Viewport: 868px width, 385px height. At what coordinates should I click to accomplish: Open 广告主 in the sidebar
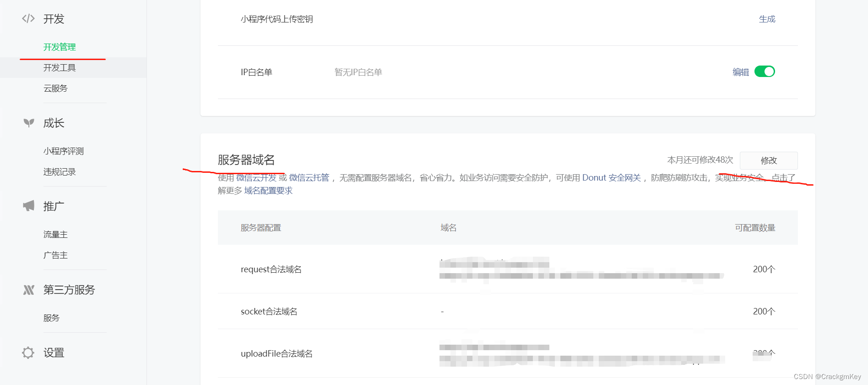click(x=55, y=255)
